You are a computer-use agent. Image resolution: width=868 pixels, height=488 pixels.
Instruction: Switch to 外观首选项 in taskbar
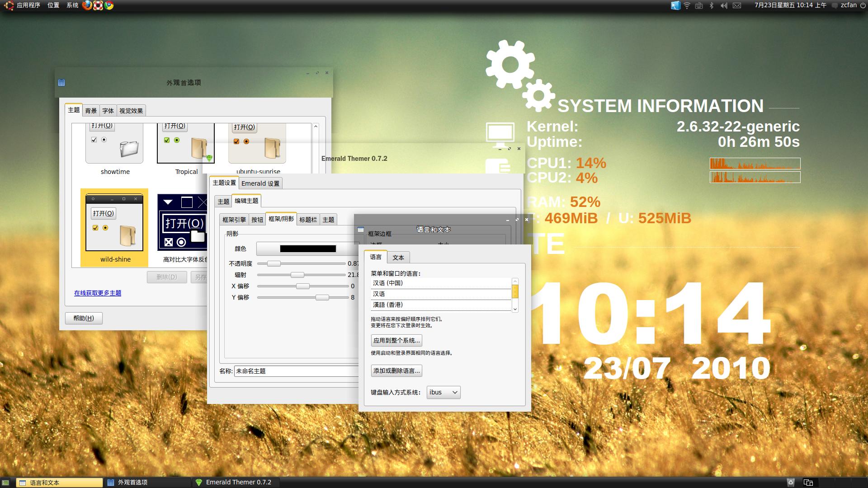(148, 483)
